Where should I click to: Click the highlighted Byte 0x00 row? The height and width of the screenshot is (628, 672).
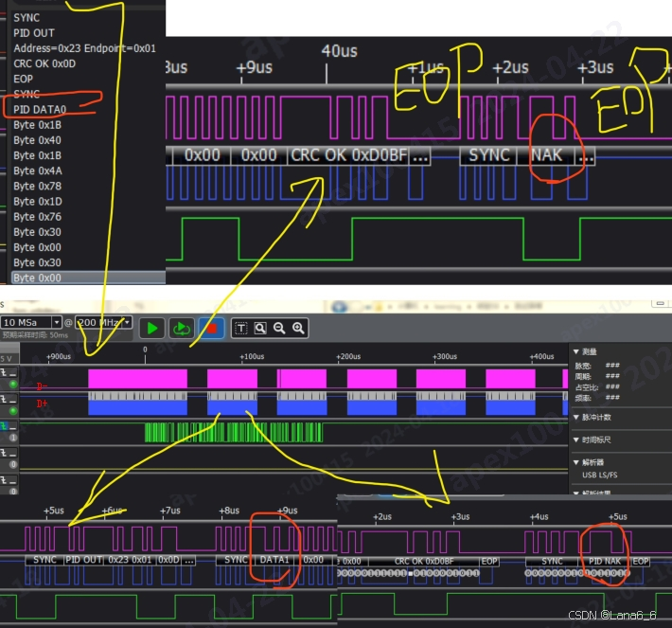coord(87,278)
